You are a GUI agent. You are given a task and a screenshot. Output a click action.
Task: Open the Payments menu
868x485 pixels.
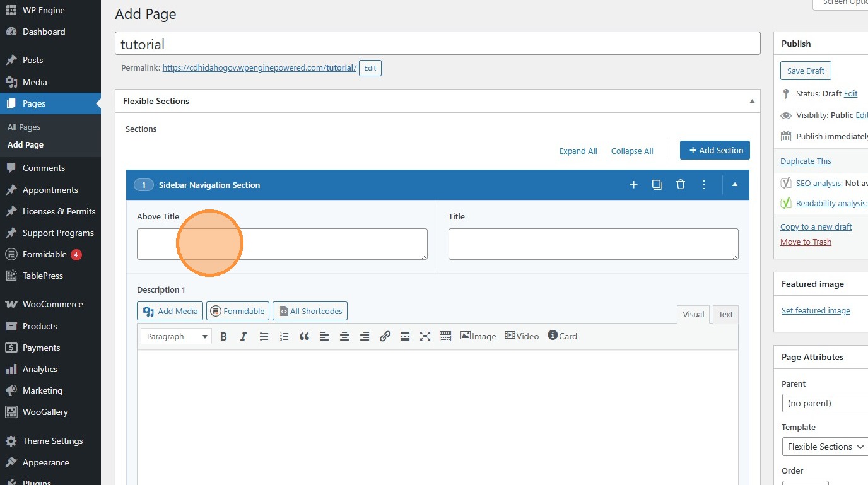(x=50, y=348)
